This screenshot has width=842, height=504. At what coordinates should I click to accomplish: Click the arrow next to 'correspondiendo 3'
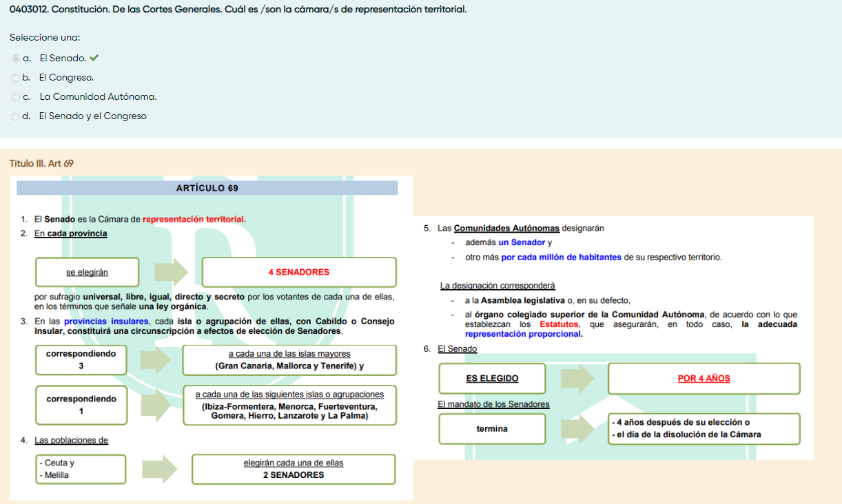click(155, 360)
